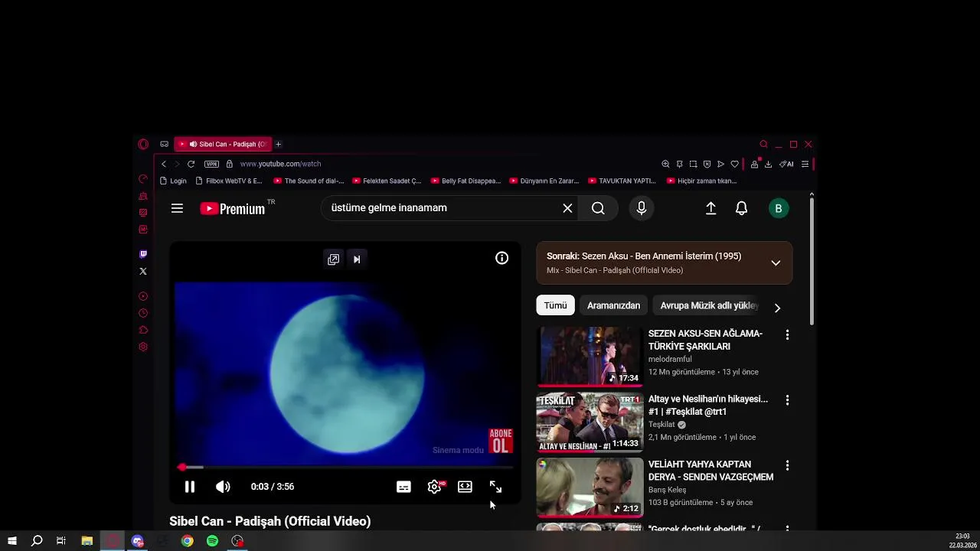Open options menu for Altay ve Neslihan video
Image resolution: width=980 pixels, height=551 pixels.
787,400
